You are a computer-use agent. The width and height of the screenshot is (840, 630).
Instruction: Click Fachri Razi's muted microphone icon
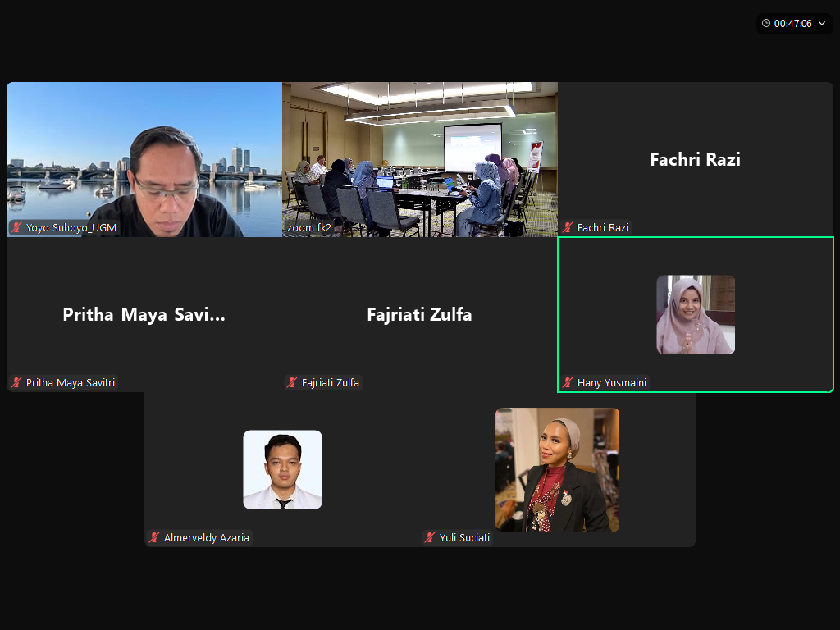coord(568,228)
